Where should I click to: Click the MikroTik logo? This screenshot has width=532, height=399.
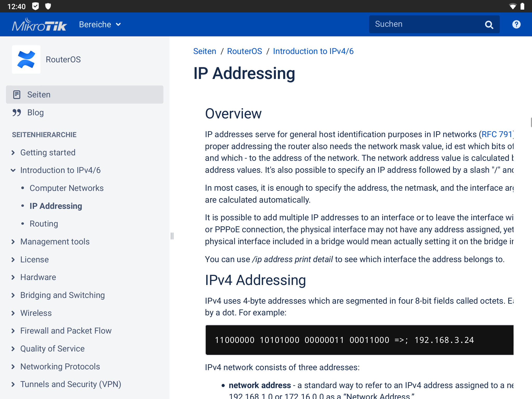click(39, 25)
